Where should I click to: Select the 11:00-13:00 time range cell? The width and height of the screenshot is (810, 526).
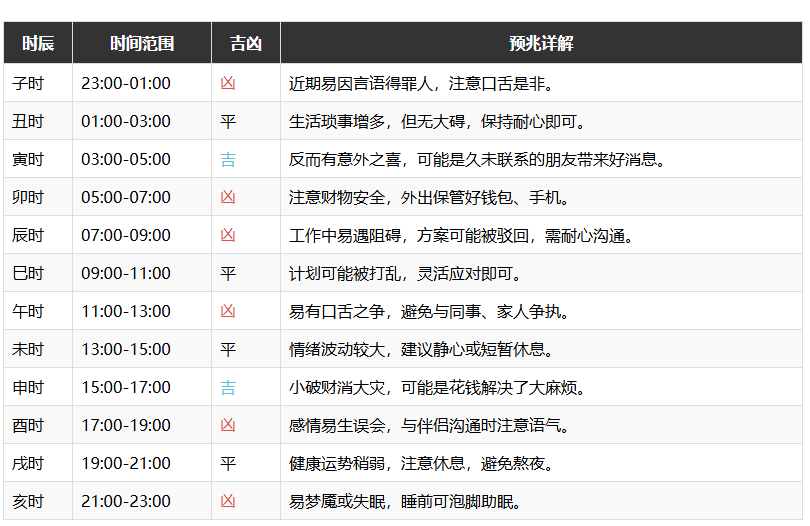point(126,311)
